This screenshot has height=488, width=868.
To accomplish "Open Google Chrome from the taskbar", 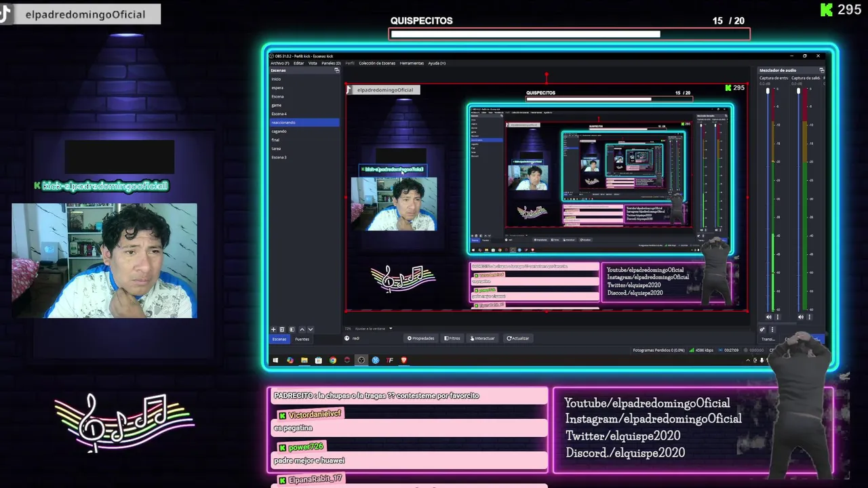I will pos(333,361).
